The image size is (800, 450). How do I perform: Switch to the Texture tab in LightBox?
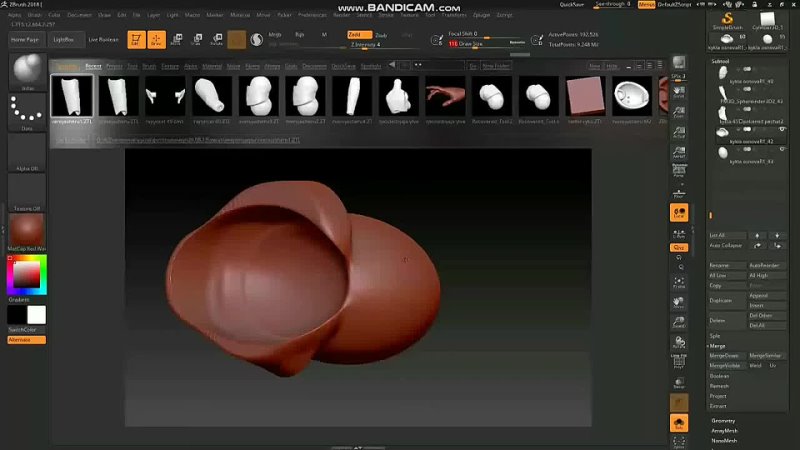click(x=170, y=66)
